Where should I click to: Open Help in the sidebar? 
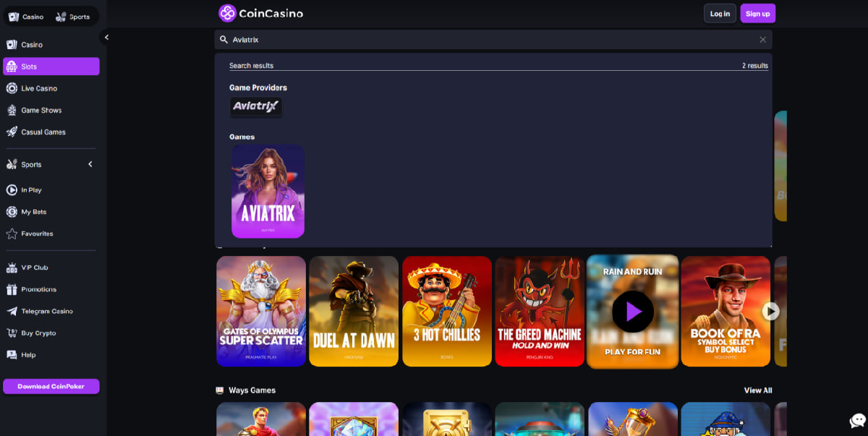(51, 355)
